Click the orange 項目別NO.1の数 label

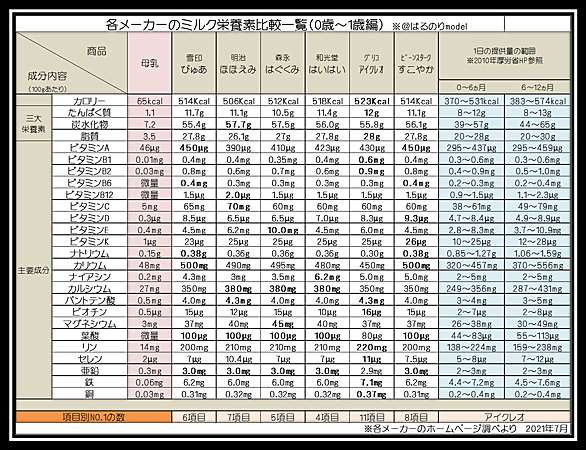tap(93, 417)
